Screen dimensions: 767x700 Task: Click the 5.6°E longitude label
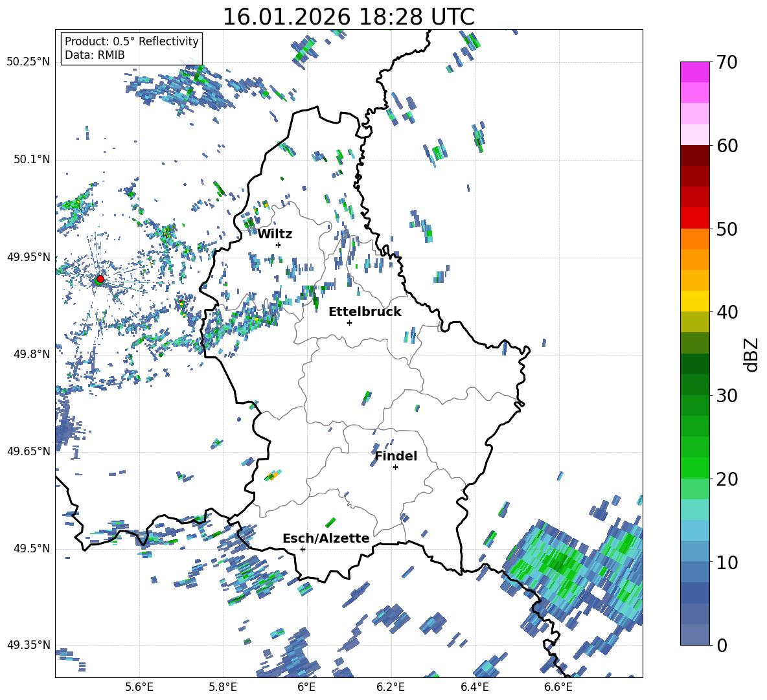pos(139,687)
